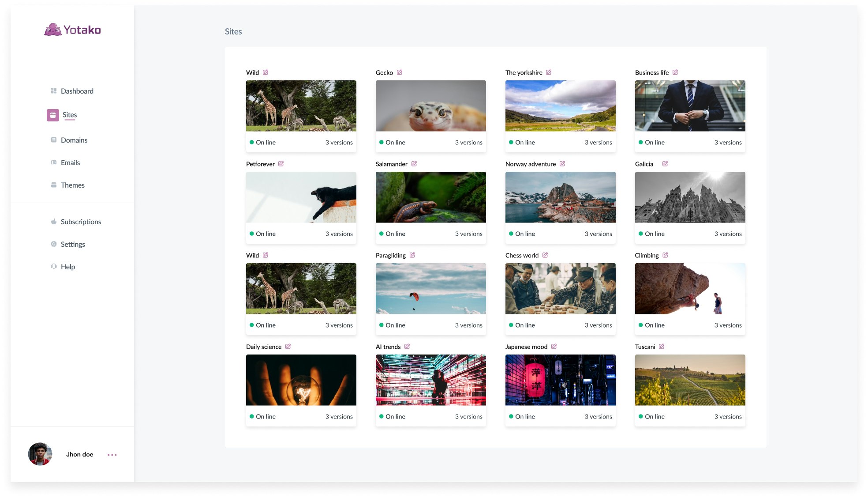Click '3 versions' on the Climbing card

click(x=728, y=325)
